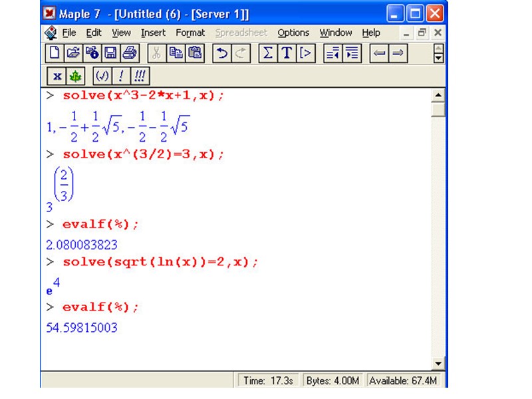
Task: Create a new worksheet with New icon
Action: coord(55,53)
